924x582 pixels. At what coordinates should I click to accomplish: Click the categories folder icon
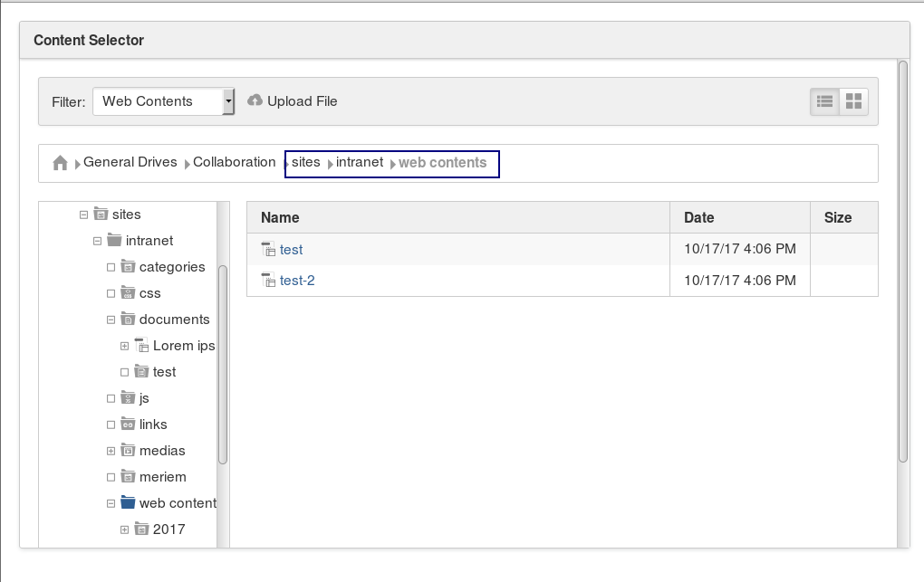pyautogui.click(x=128, y=266)
